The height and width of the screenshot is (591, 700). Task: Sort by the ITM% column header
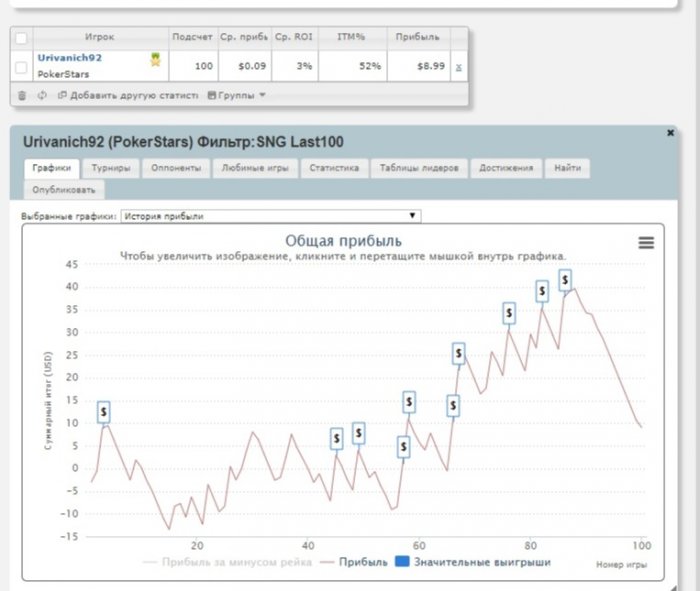point(352,37)
